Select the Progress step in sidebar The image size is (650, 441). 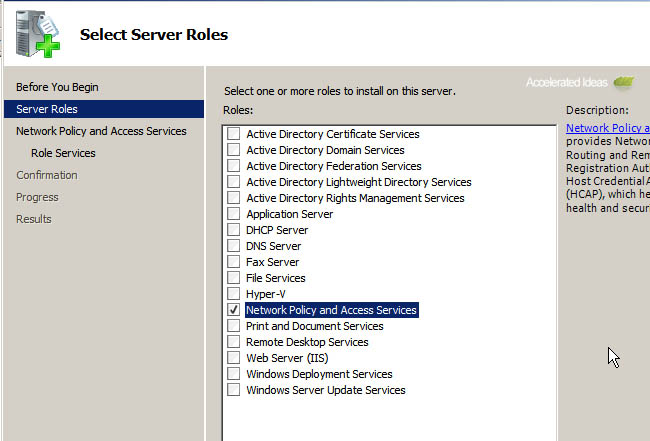click(x=37, y=197)
